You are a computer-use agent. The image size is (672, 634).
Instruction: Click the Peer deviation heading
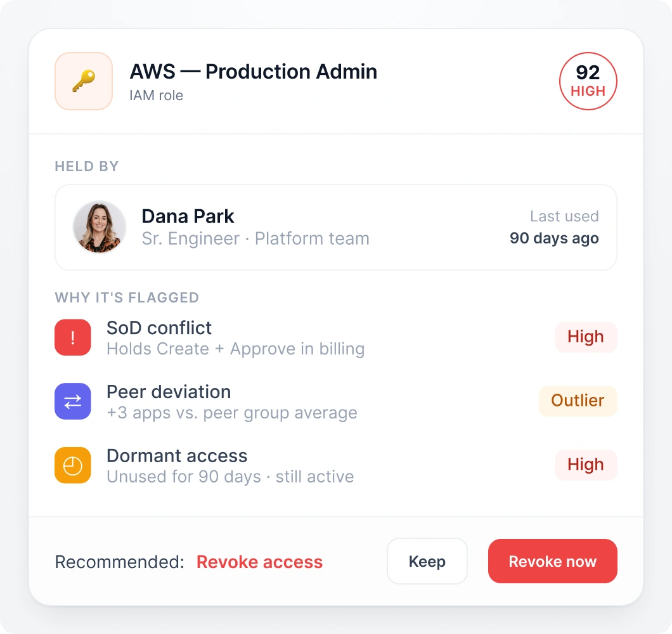pos(169,392)
